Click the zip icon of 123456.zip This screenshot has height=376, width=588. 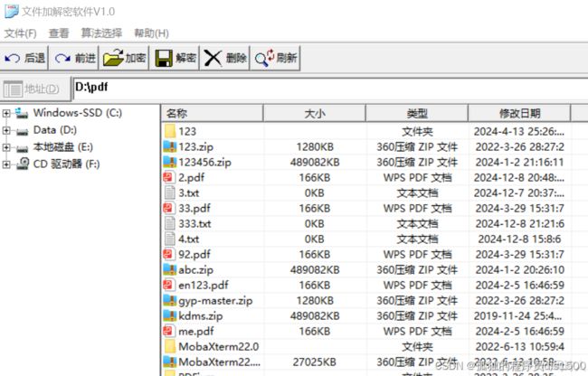point(170,162)
